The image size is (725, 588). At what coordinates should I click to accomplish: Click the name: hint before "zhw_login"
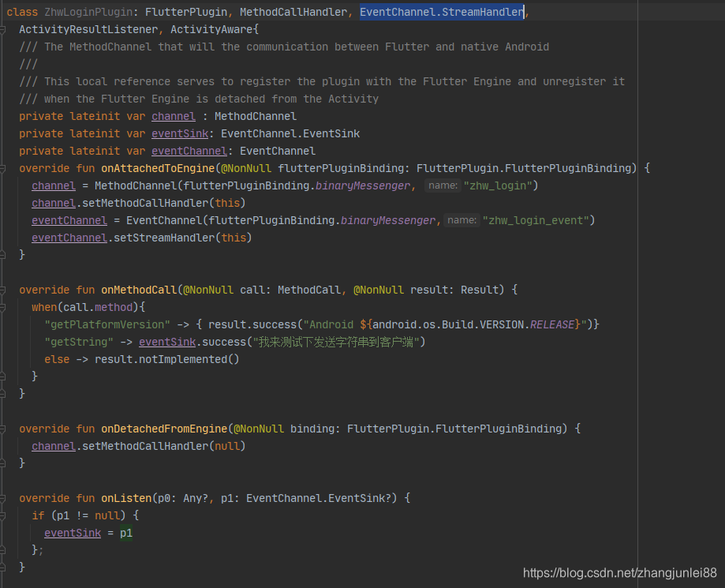pyautogui.click(x=443, y=185)
